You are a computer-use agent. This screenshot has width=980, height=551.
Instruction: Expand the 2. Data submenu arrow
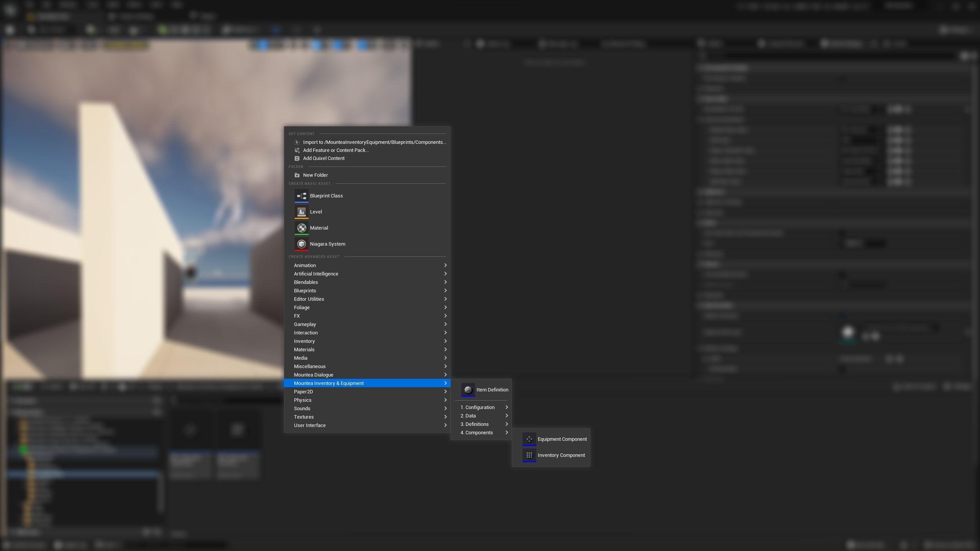506,416
